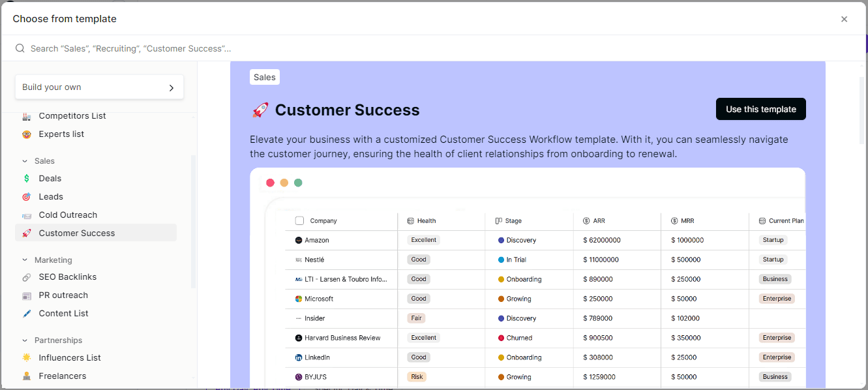Image resolution: width=868 pixels, height=390 pixels.
Task: Collapse the Partnerships section
Action: (25, 340)
